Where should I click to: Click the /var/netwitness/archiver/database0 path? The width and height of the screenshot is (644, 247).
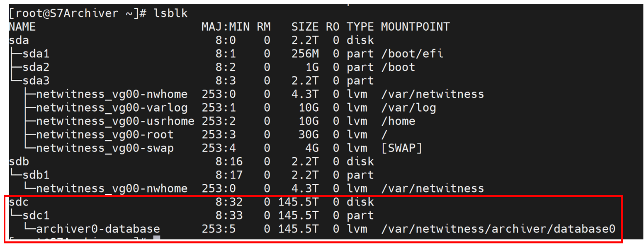coord(498,229)
